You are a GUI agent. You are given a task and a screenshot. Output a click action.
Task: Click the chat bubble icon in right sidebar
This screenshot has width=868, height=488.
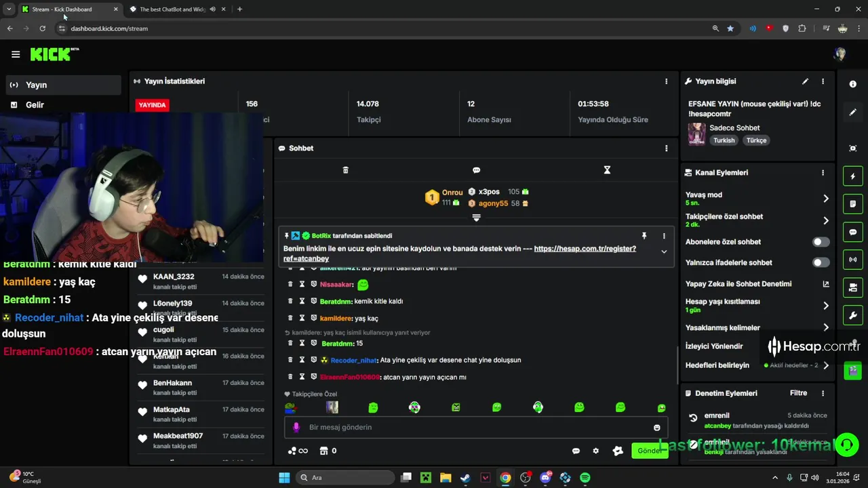tap(853, 232)
